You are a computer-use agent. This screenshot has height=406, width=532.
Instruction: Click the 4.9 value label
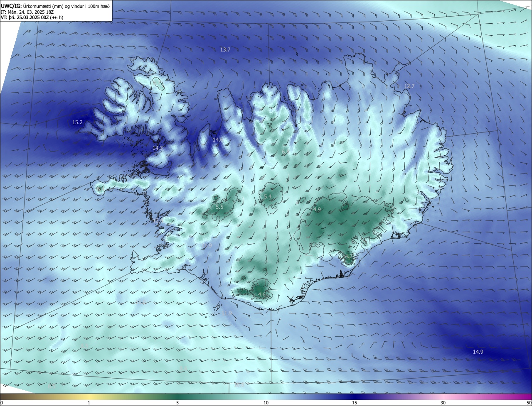(317, 209)
